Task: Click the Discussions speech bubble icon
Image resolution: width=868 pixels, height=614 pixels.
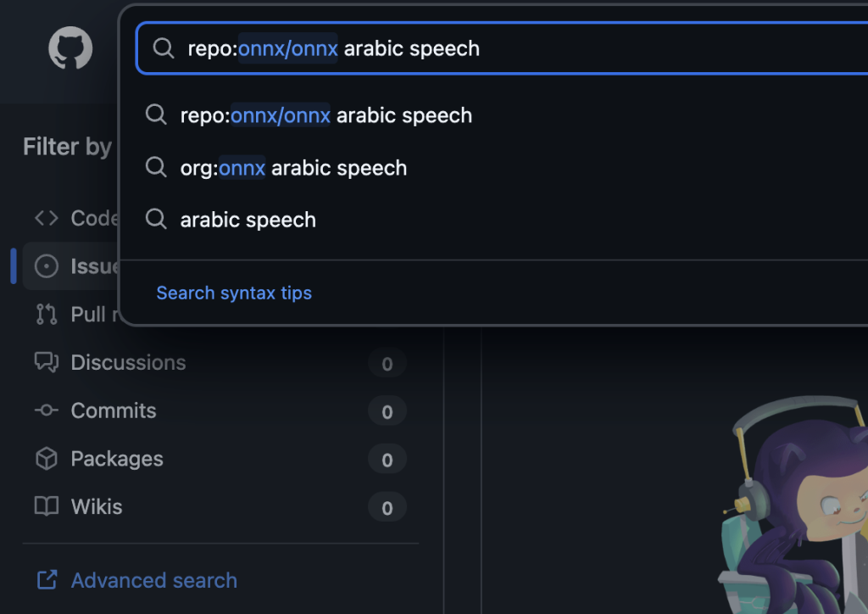Action: (x=46, y=363)
